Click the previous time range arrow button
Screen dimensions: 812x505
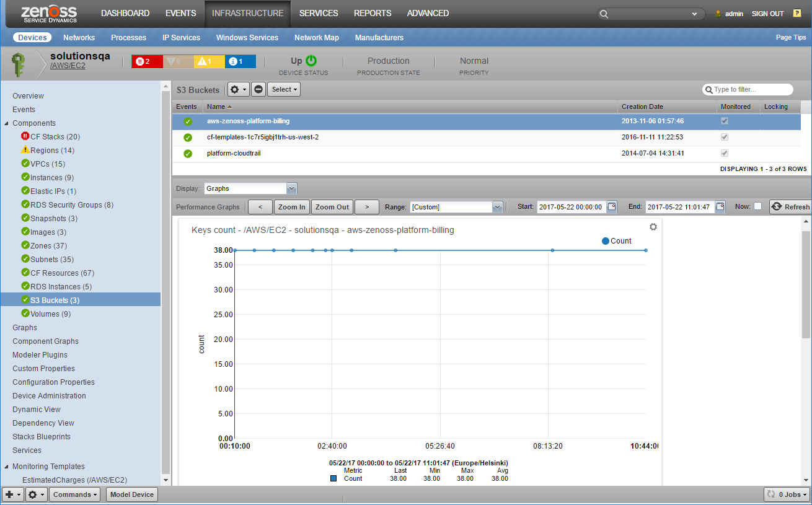click(260, 207)
